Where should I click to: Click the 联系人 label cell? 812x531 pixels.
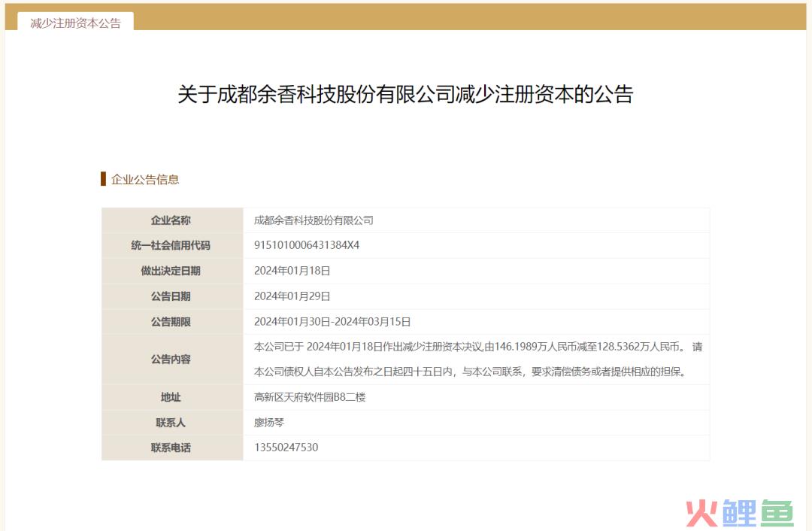[171, 423]
